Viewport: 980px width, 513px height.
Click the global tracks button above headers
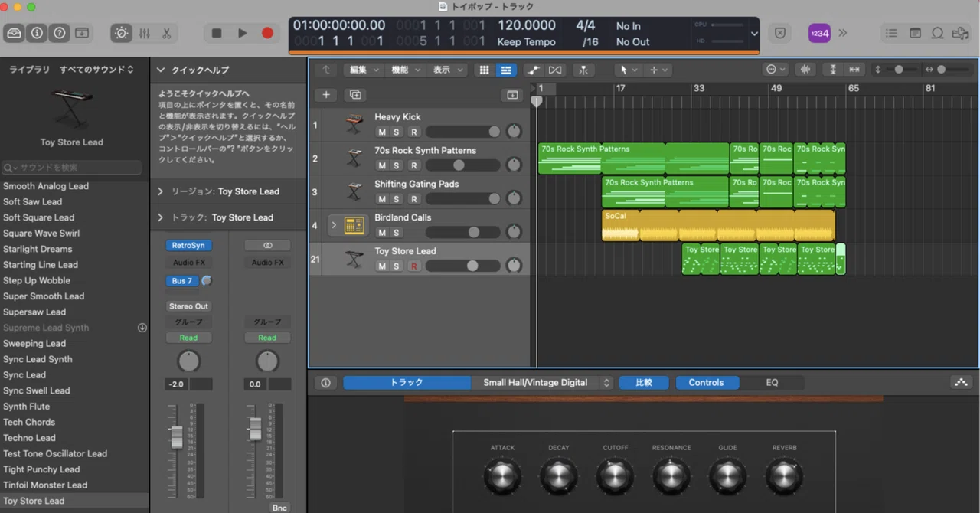pos(512,95)
